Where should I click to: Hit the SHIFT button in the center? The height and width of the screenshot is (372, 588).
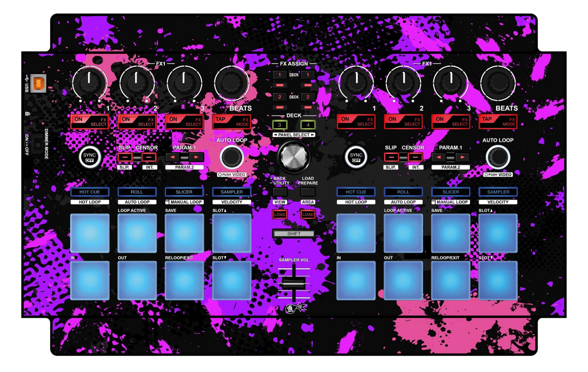click(x=294, y=234)
